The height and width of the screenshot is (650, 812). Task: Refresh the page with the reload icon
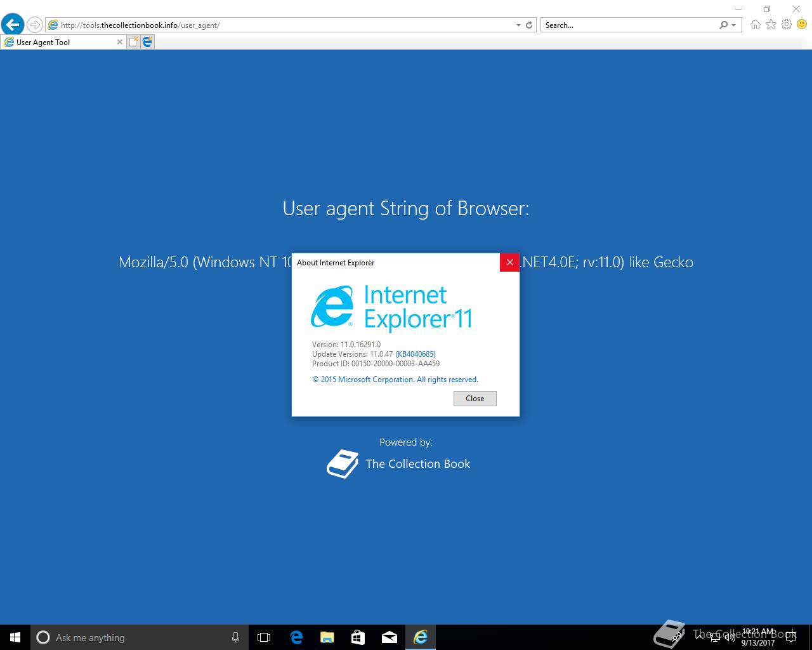529,25
